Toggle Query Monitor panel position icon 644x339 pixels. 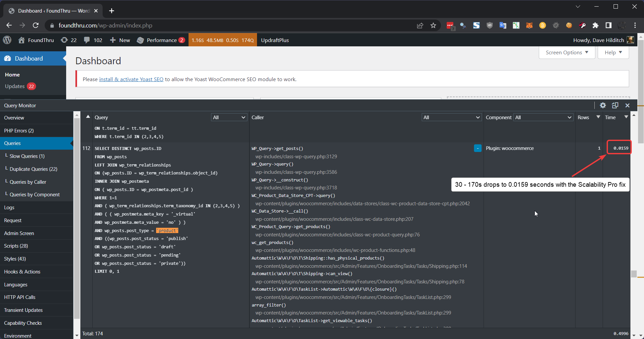click(615, 105)
